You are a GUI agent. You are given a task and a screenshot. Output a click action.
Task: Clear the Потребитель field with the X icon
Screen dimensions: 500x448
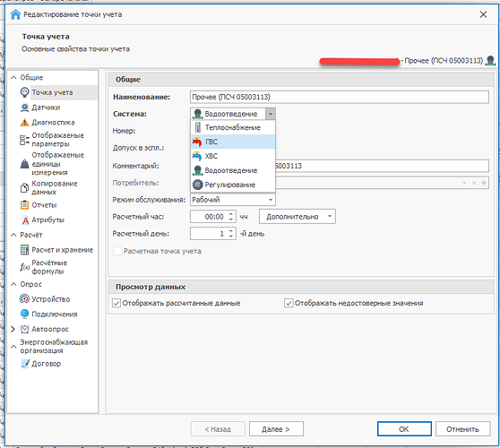pyautogui.click(x=474, y=183)
